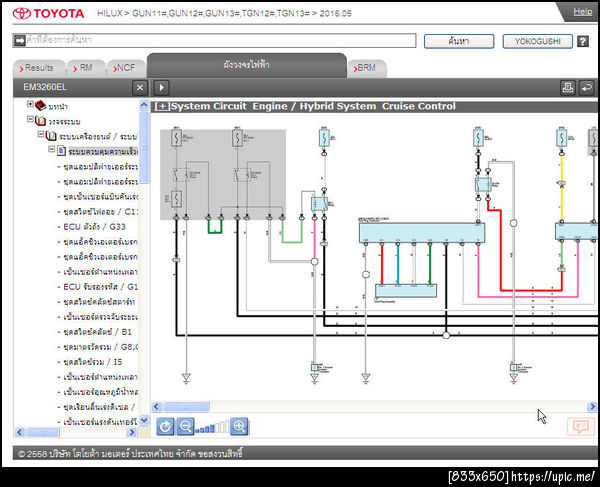The height and width of the screenshot is (487, 600).
Task: Open the NCF tab
Action: [x=126, y=68]
